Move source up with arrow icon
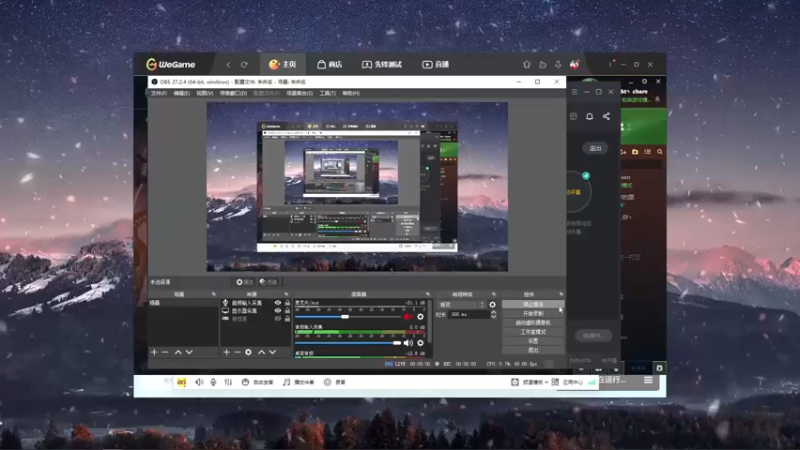The image size is (800, 450). coord(262,352)
